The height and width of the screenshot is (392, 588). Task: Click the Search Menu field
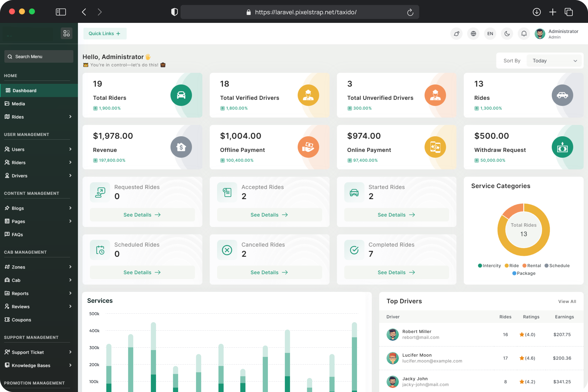pos(39,57)
